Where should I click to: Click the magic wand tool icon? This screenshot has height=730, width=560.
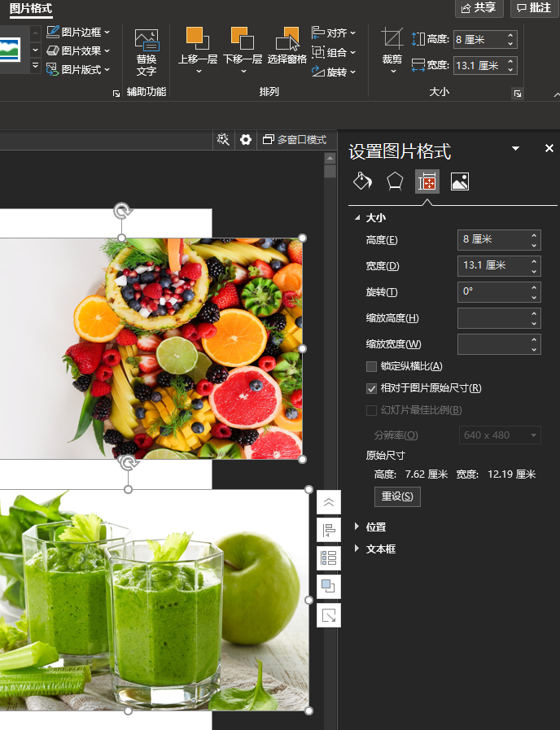(223, 139)
